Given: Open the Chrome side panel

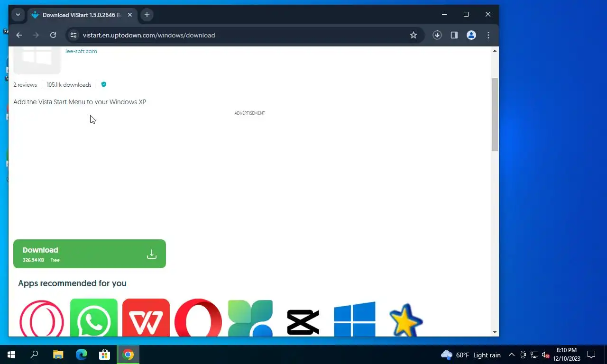Looking at the screenshot, I should 454,35.
